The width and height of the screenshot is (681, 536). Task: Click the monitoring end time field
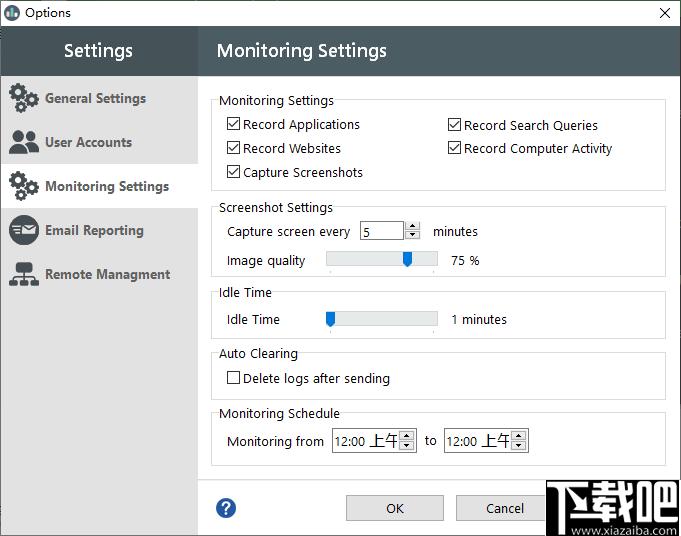pos(478,441)
